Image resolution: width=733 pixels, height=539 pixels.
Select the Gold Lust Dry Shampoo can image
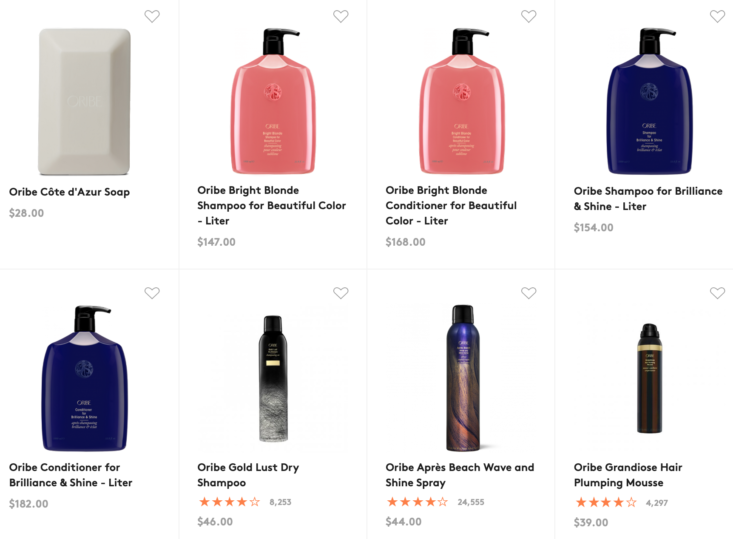tap(273, 378)
